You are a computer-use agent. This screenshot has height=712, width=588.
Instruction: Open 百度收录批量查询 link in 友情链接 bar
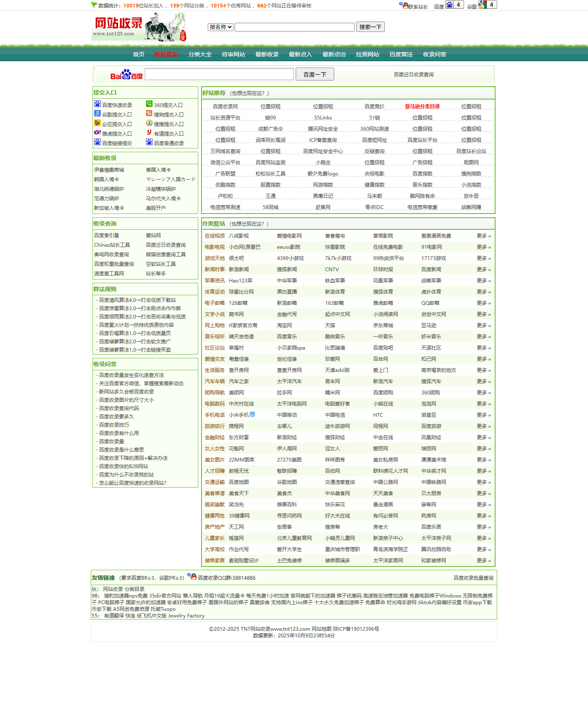pos(473,578)
